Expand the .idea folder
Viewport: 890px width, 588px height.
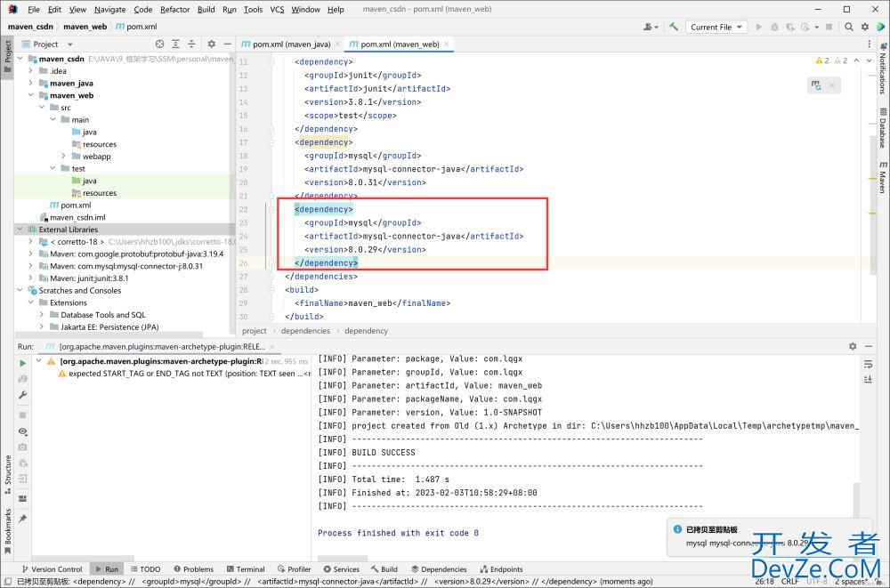click(30, 71)
